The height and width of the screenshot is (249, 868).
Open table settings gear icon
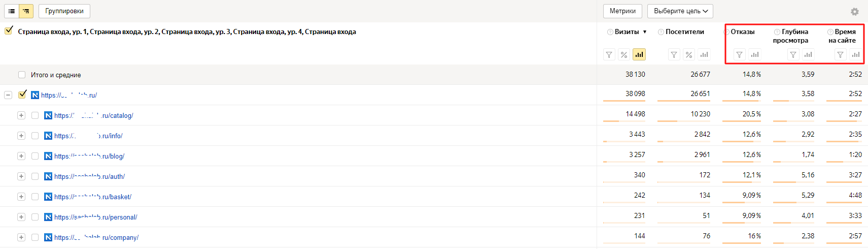pos(855,12)
